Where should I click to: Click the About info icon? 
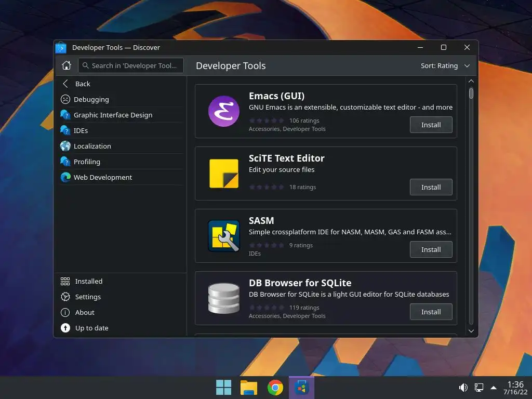tap(65, 312)
